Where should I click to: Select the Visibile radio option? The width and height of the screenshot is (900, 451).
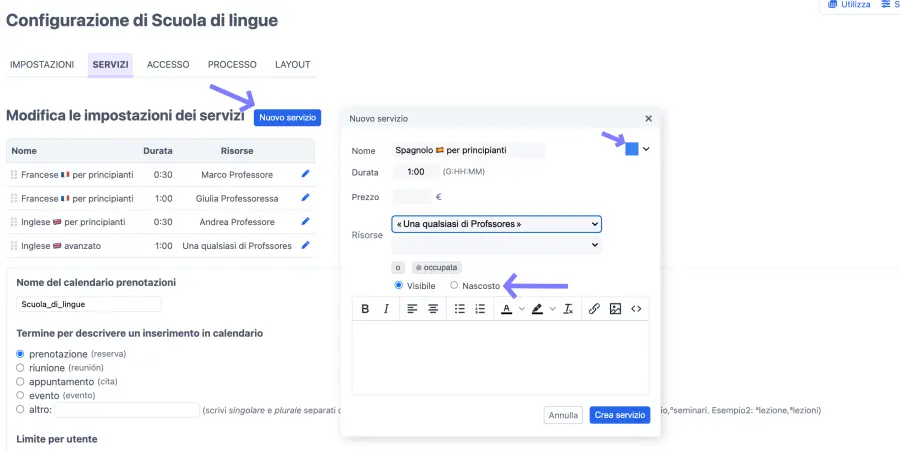click(x=398, y=285)
